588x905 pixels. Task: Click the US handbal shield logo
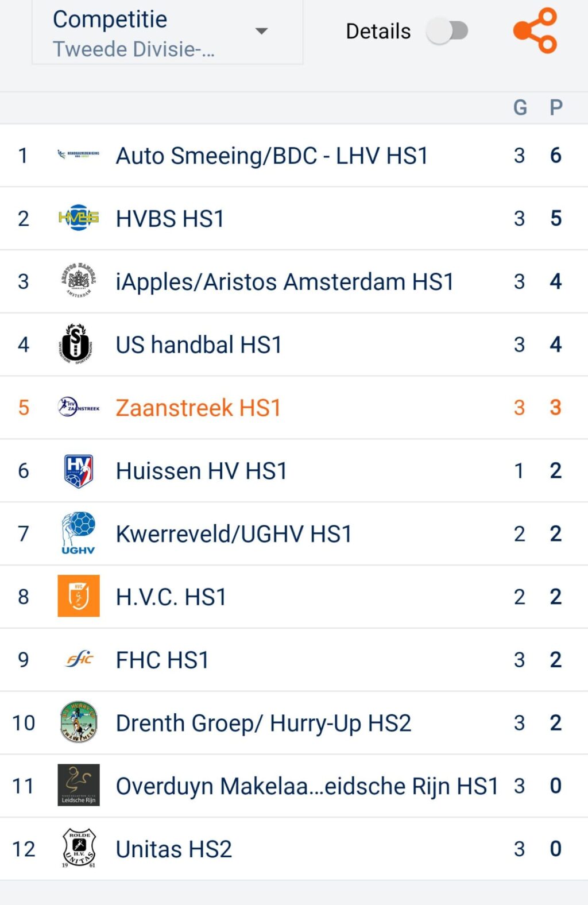pos(76,344)
